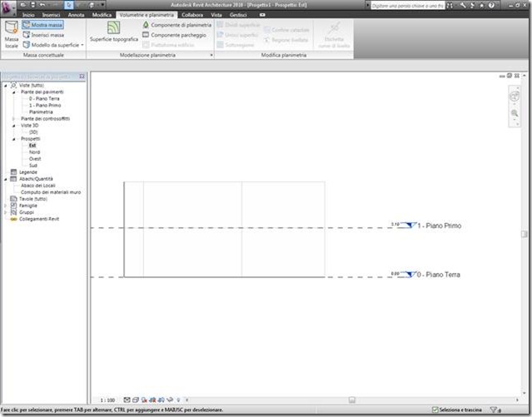
Task: Switch to the Collabora ribbon tab
Action: coord(192,15)
